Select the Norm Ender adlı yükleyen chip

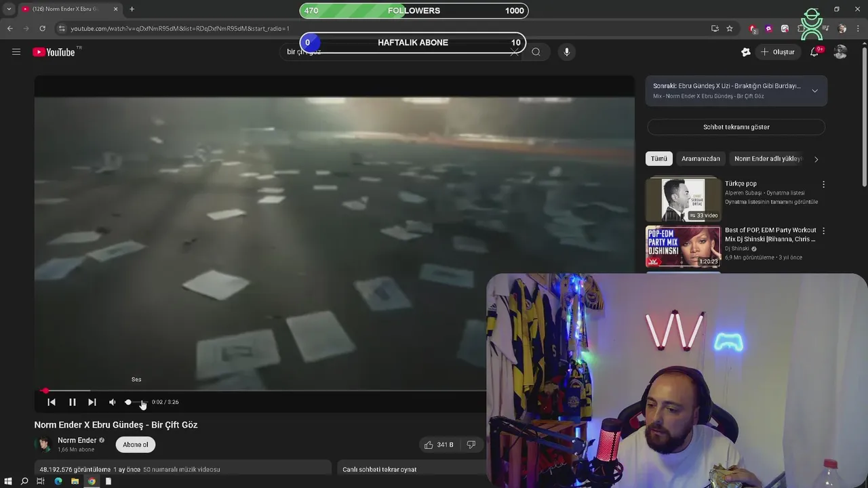pyautogui.click(x=768, y=159)
